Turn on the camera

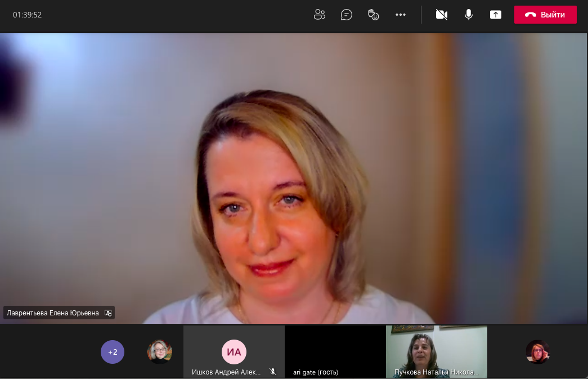[442, 15]
